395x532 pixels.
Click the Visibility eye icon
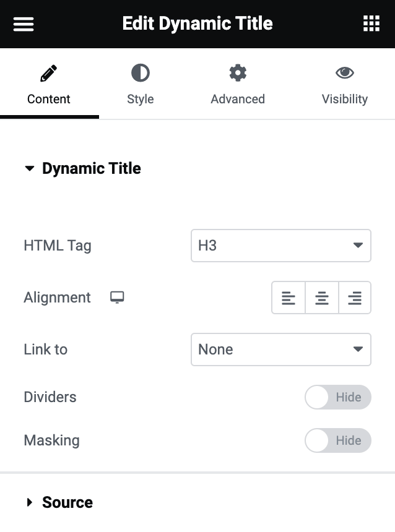click(345, 74)
